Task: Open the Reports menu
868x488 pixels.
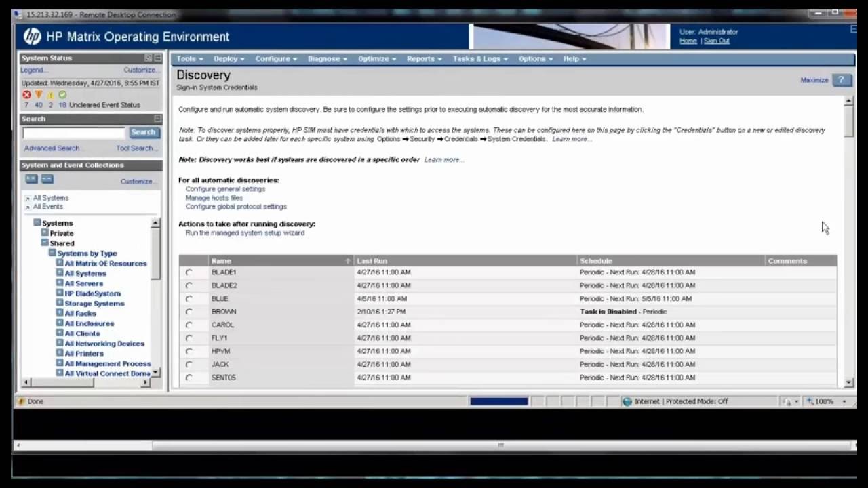Action: (x=425, y=59)
